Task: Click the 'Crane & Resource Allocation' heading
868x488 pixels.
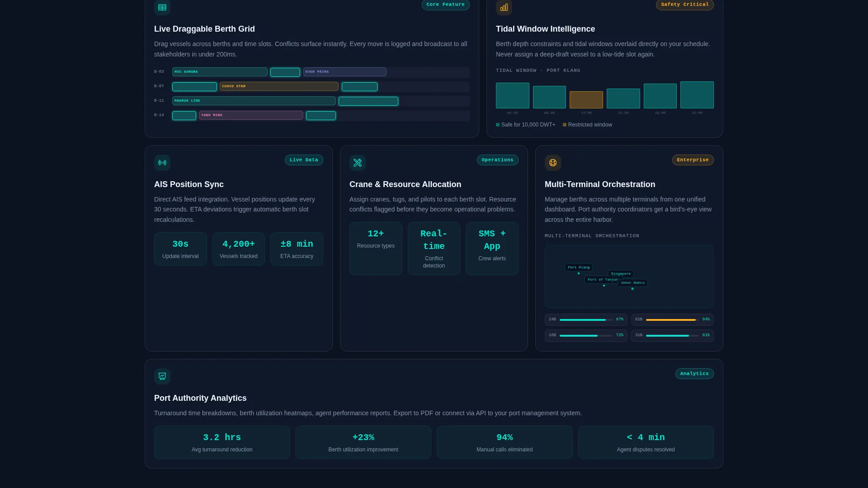Action: pyautogui.click(x=405, y=184)
